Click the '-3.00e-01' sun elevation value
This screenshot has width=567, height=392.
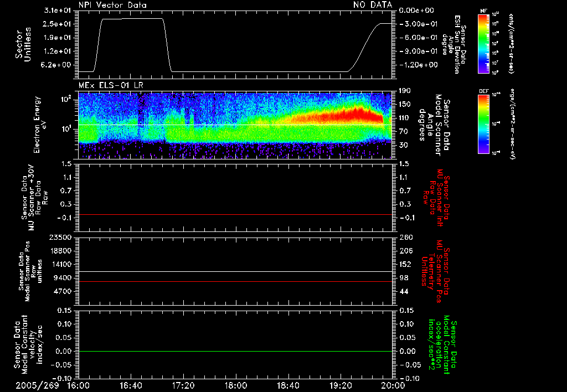(x=418, y=24)
